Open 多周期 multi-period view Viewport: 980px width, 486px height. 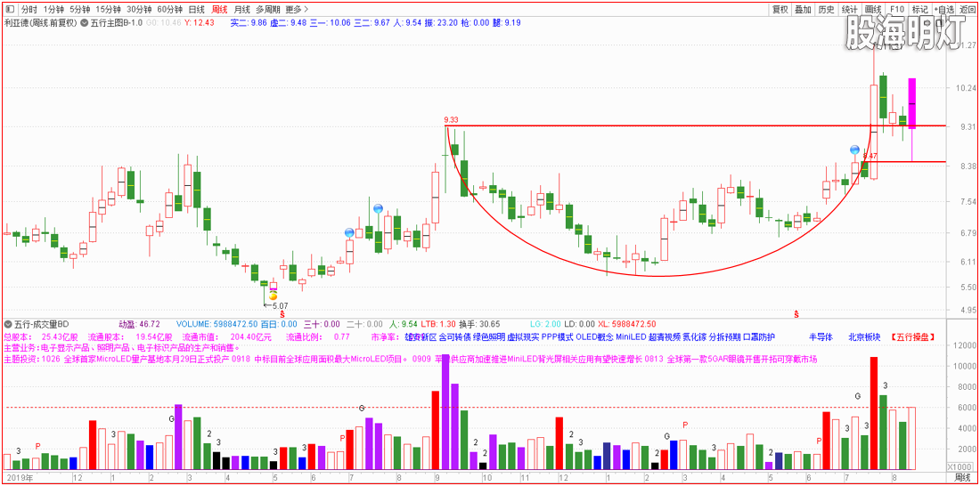coord(267,10)
